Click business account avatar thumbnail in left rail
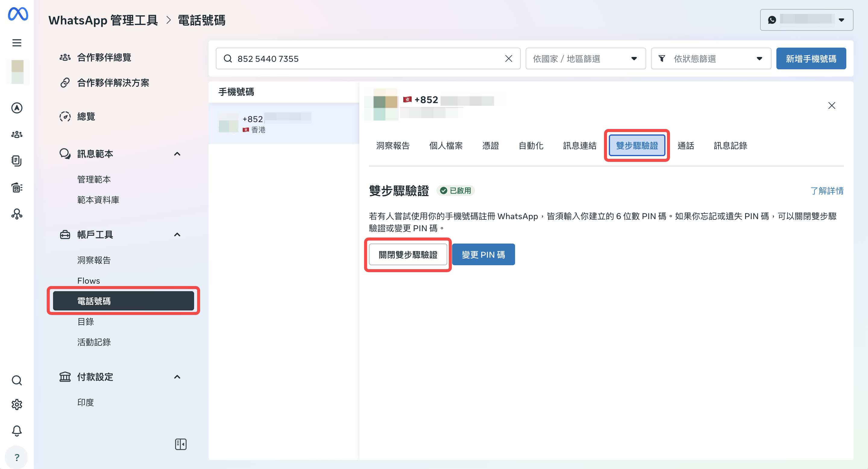 (18, 72)
